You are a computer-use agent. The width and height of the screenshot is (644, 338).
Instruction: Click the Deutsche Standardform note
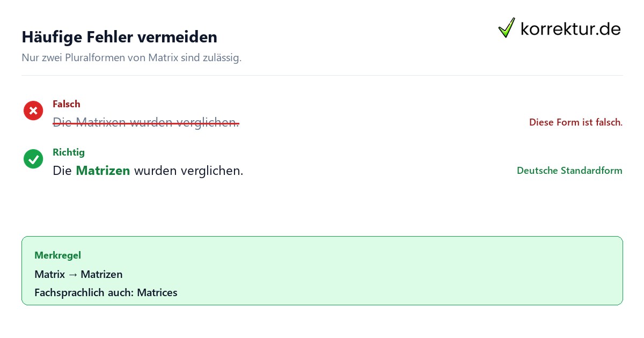[x=569, y=171]
